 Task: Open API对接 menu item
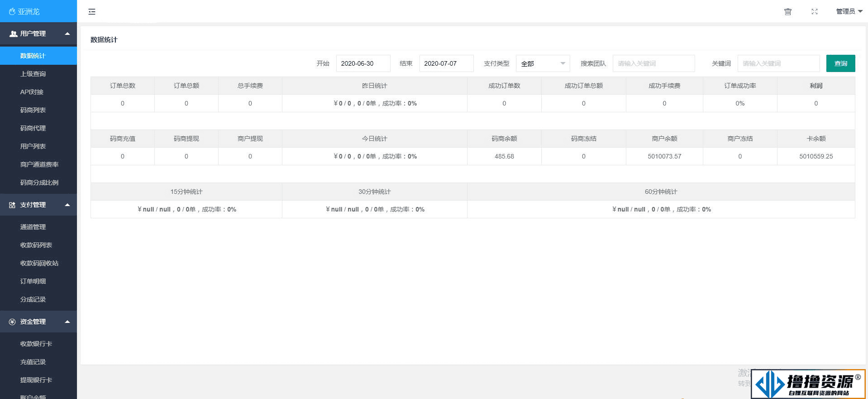[38, 92]
